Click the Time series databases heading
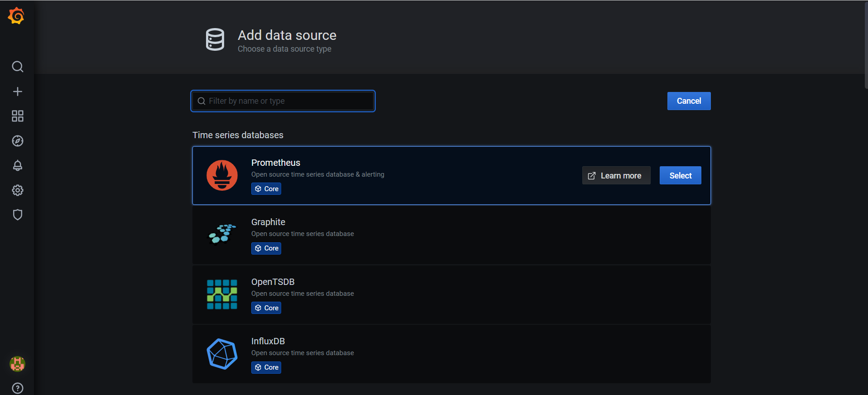 (x=238, y=135)
